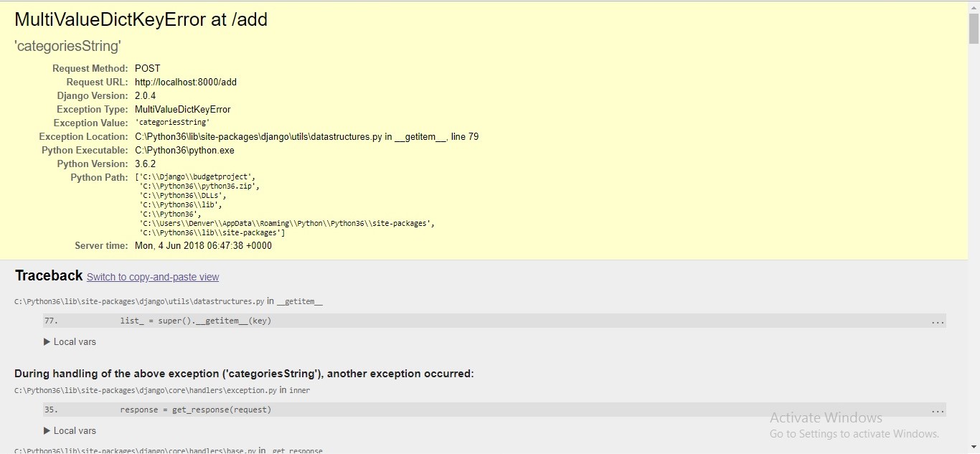Click the Exception Location datastructures.py path

(x=258, y=136)
